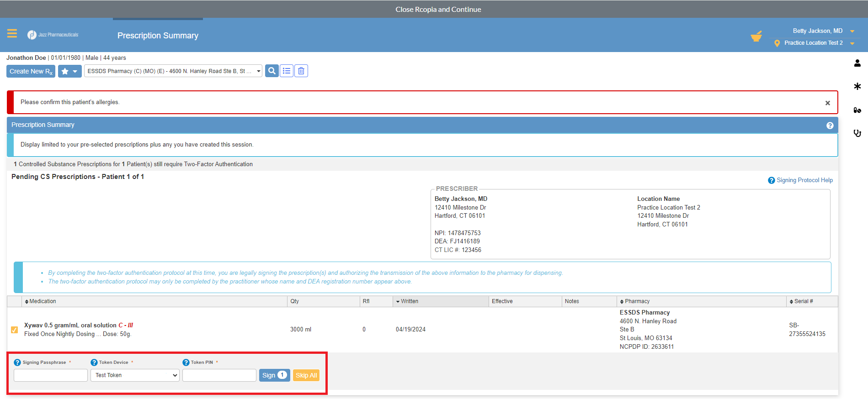This screenshot has width=868, height=399.
Task: Open the patient profile person icon in sidebar
Action: pos(857,63)
